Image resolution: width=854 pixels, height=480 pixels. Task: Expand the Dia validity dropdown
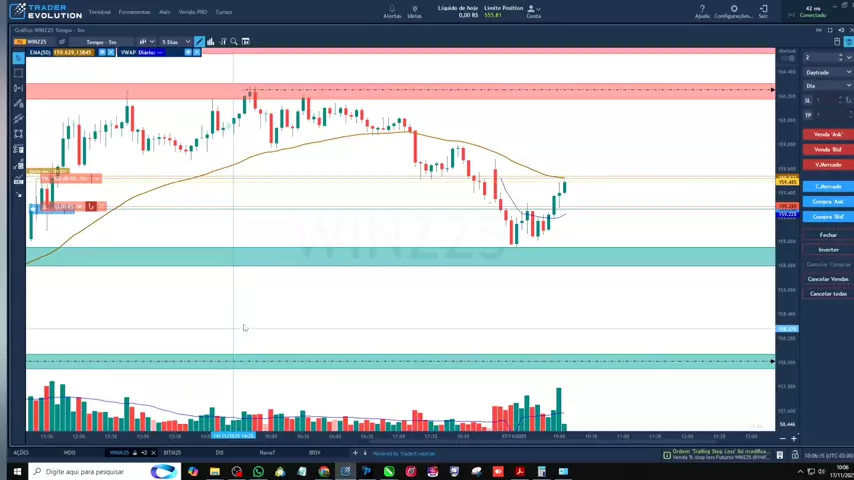pyautogui.click(x=828, y=86)
